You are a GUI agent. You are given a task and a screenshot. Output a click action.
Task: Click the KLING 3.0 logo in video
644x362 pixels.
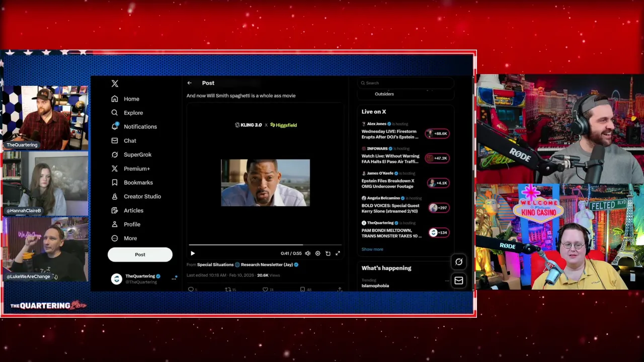point(249,125)
